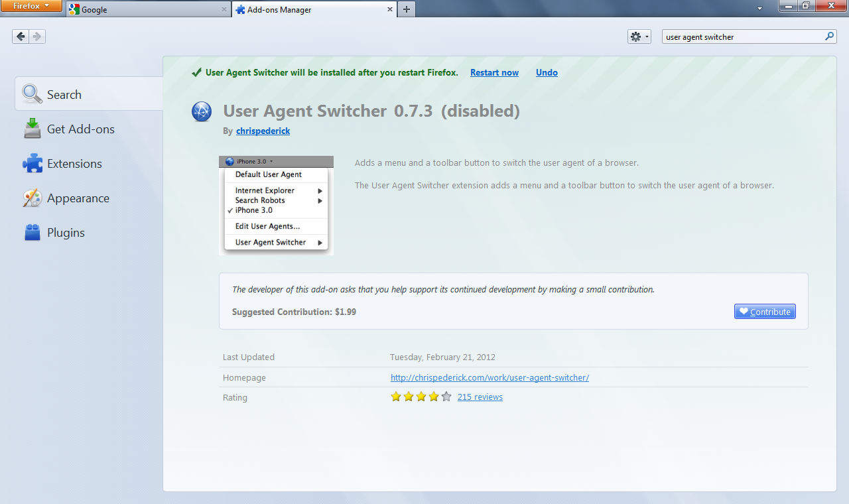Click the Contribute button
The height and width of the screenshot is (504, 849).
[x=765, y=312]
